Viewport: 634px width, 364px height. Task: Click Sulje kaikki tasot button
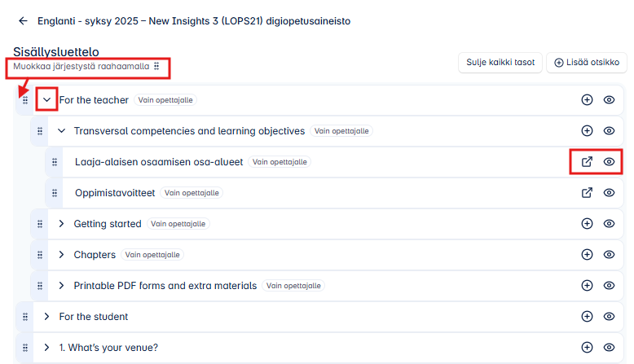point(500,63)
